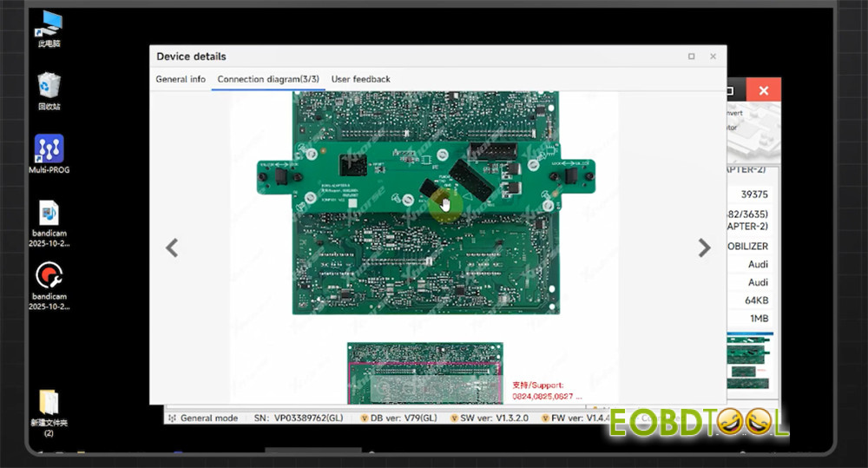This screenshot has height=468, width=868.
Task: Click the main adapter board diagram image
Action: click(x=425, y=202)
